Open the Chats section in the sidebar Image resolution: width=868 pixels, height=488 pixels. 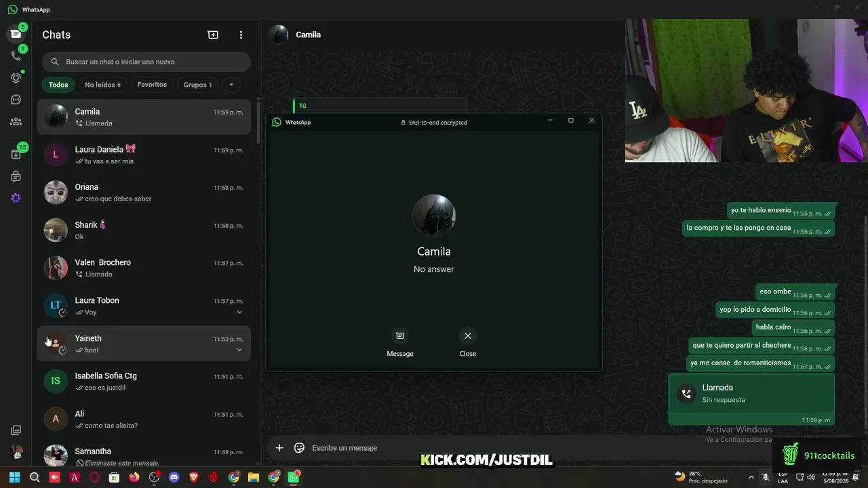pyautogui.click(x=16, y=34)
